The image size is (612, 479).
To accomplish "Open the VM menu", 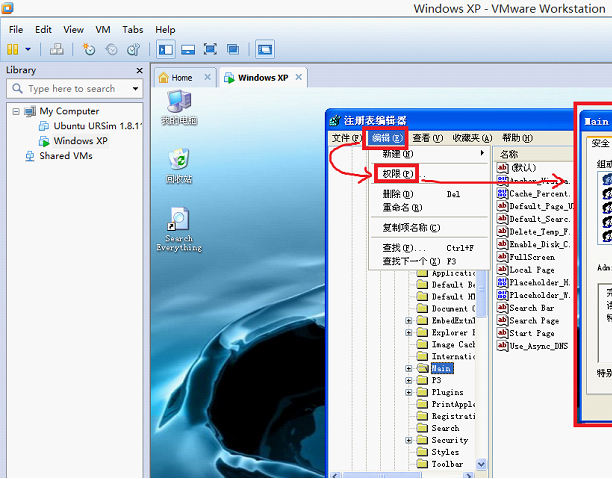I will click(x=102, y=30).
